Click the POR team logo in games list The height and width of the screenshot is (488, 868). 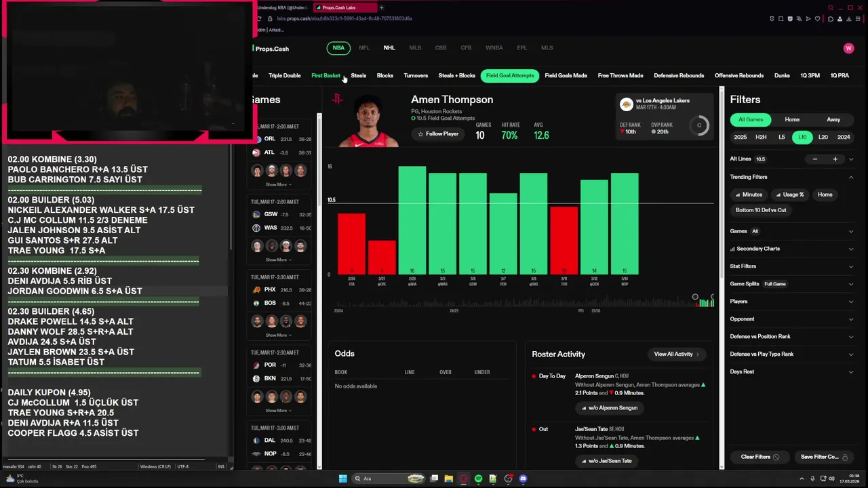tap(256, 365)
